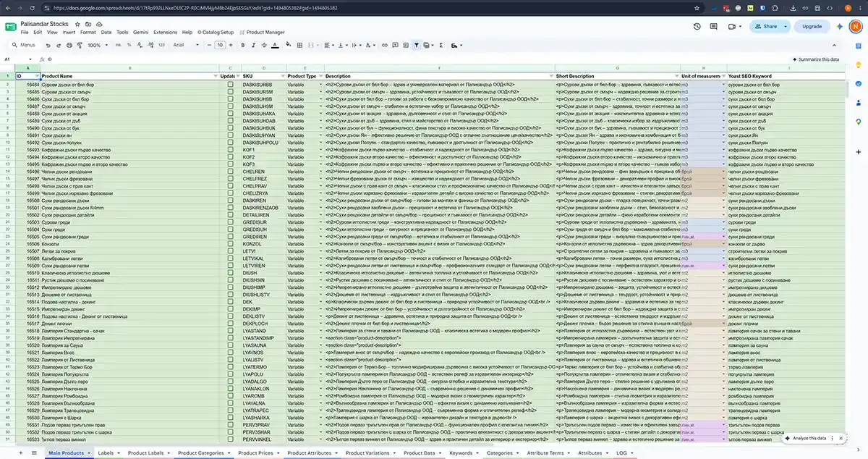Toggle Italic formatting
868x459 pixels.
pos(254,45)
